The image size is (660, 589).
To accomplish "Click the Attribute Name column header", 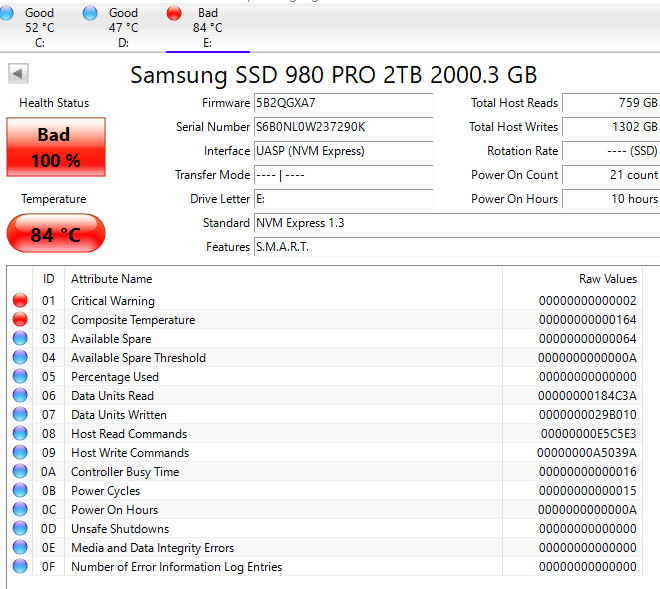I will click(283, 279).
